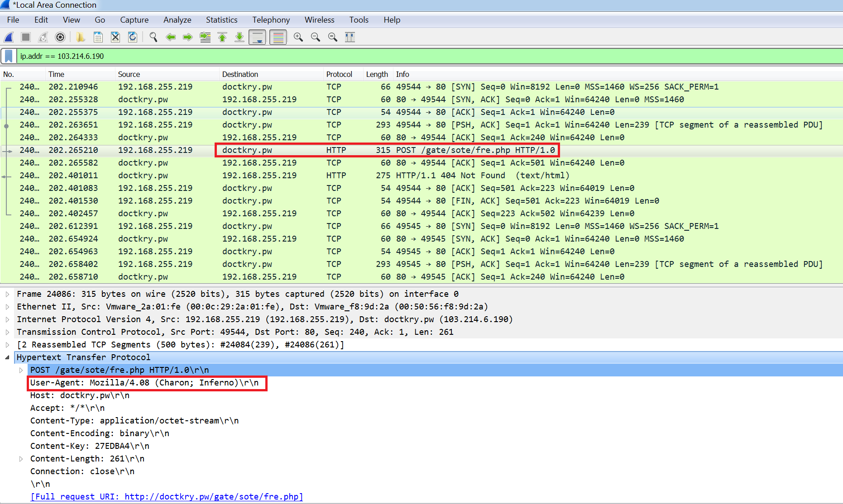Zoom out of the packet text

pos(316,37)
